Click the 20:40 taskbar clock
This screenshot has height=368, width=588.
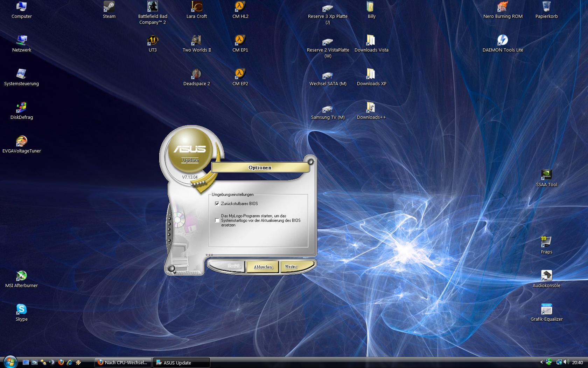tap(577, 362)
